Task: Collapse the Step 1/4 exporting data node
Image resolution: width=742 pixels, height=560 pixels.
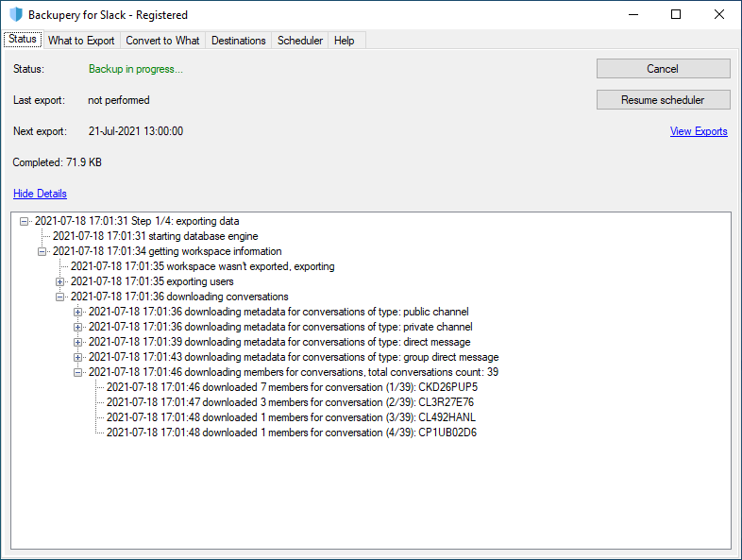Action: tap(25, 221)
